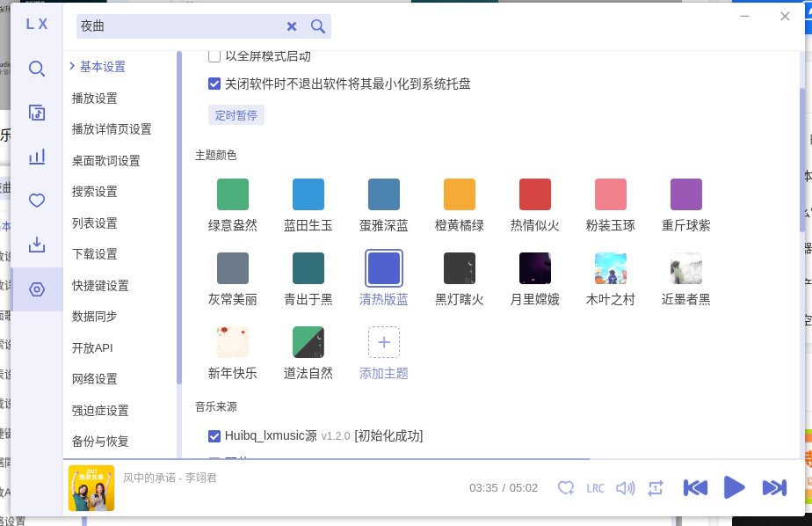Select the 月里嫦娥 theme thumbnail
812x526 pixels.
click(x=535, y=268)
